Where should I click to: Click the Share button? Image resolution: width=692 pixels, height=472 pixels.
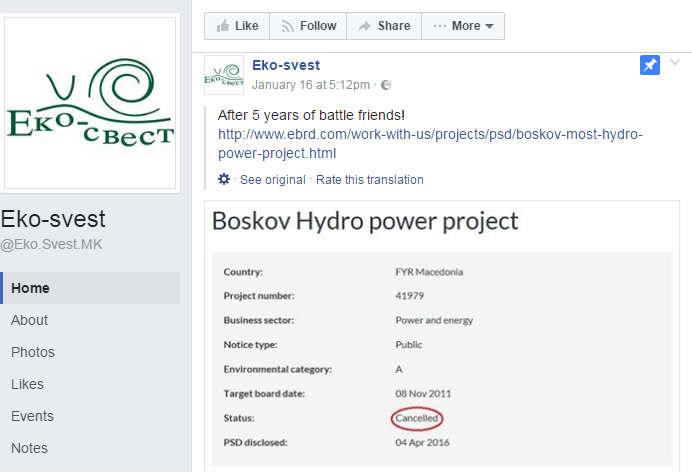384,26
